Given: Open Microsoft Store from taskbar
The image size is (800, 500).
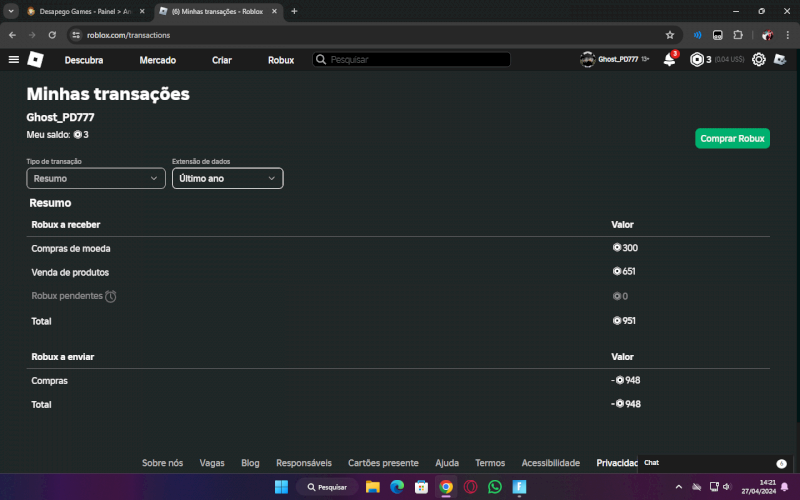Looking at the screenshot, I should point(421,487).
